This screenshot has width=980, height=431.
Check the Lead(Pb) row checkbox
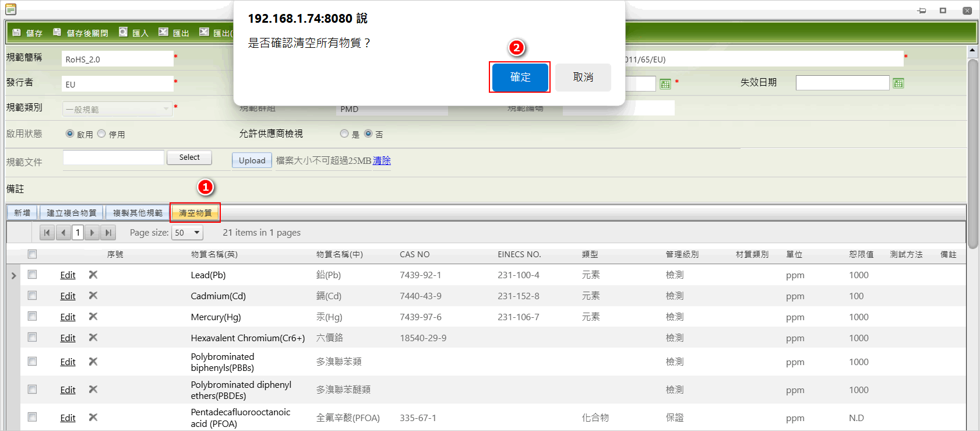(x=32, y=275)
